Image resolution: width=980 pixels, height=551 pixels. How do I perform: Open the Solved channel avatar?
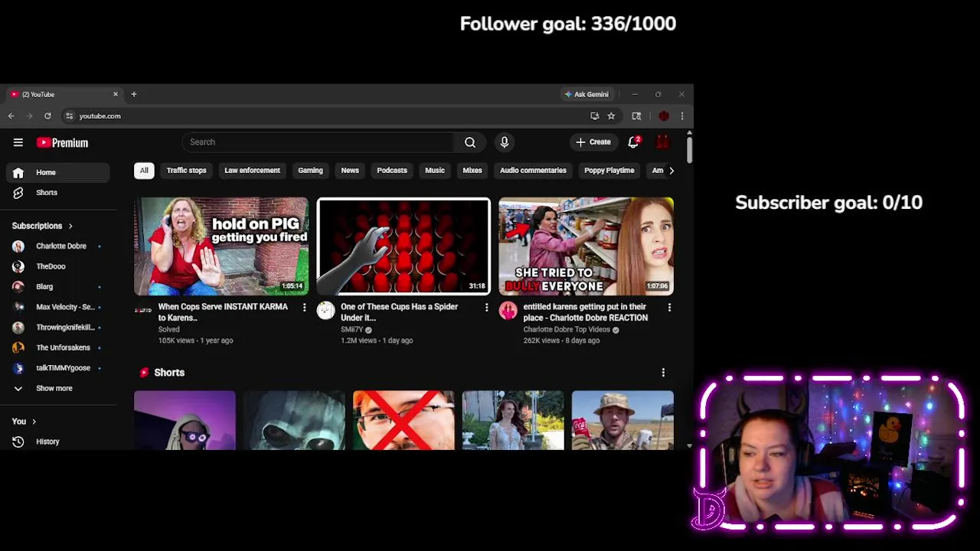143,311
